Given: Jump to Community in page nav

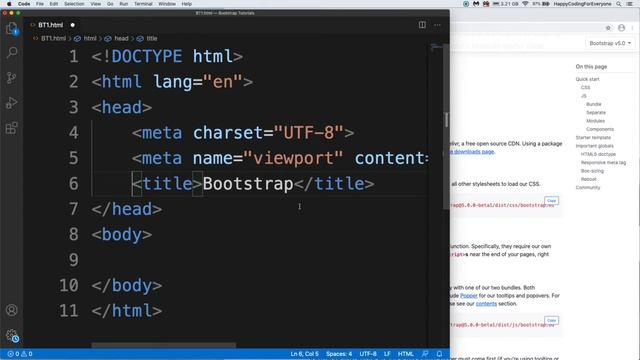Looking at the screenshot, I should click(588, 187).
